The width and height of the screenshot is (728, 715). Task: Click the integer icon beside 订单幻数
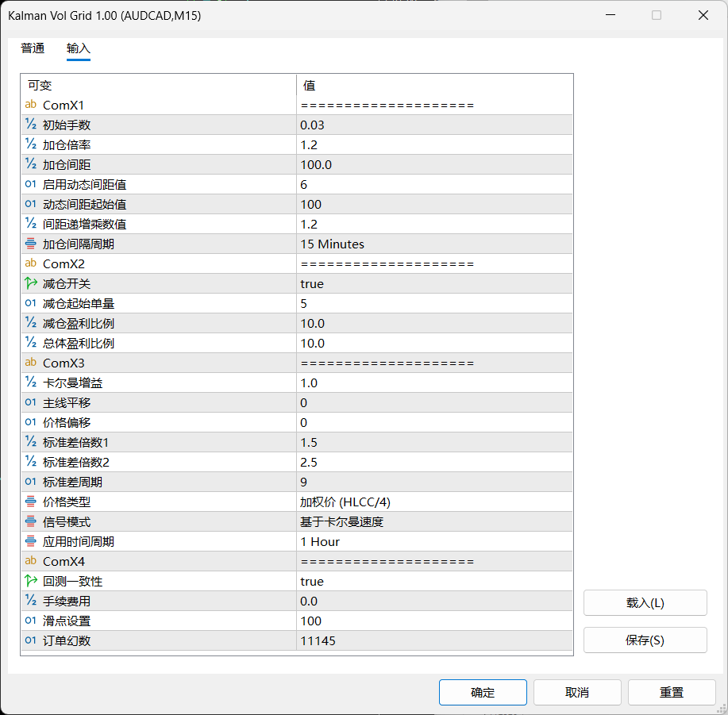tap(31, 640)
